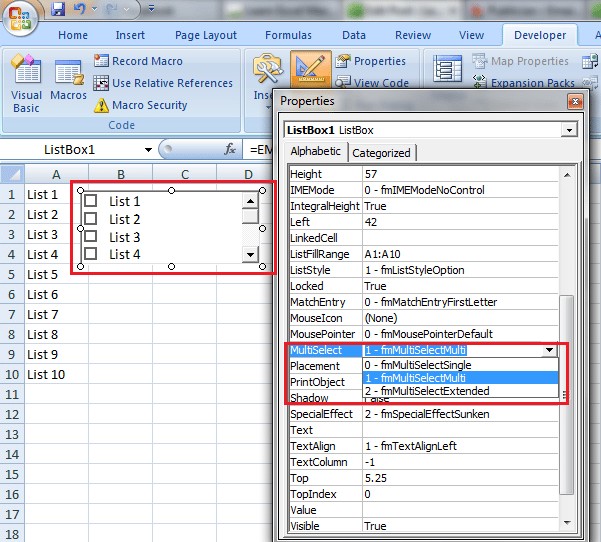Switch to the Insert ribbon tab
Image resolution: width=601 pixels, height=542 pixels.
tap(130, 35)
